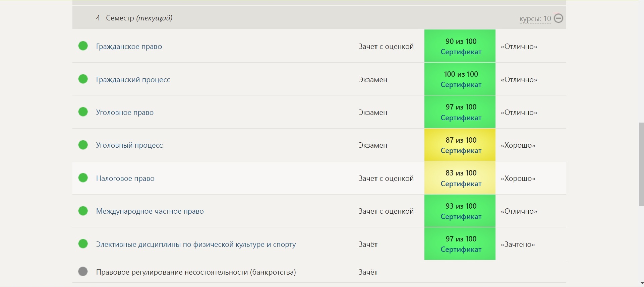
Task: Click the 90 из 100 score
Action: [x=461, y=41]
